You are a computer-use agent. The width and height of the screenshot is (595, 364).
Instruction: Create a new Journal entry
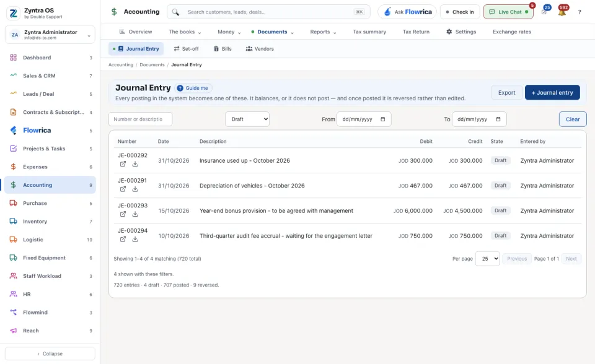[552, 92]
